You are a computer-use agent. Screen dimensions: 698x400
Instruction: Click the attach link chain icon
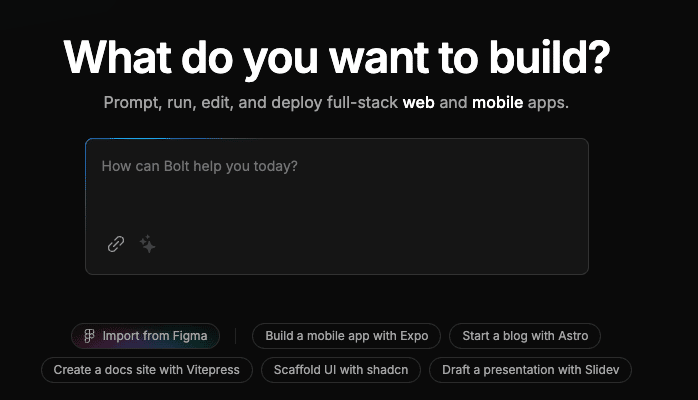116,244
